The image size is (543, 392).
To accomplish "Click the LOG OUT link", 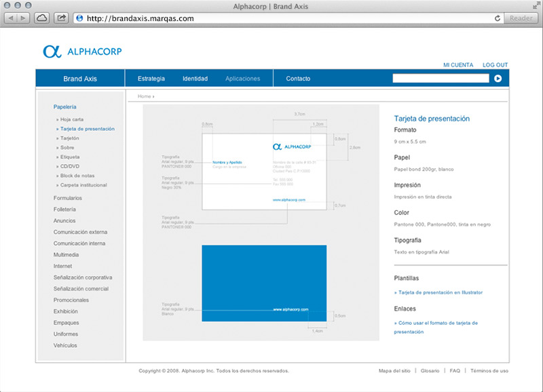I will [x=495, y=65].
